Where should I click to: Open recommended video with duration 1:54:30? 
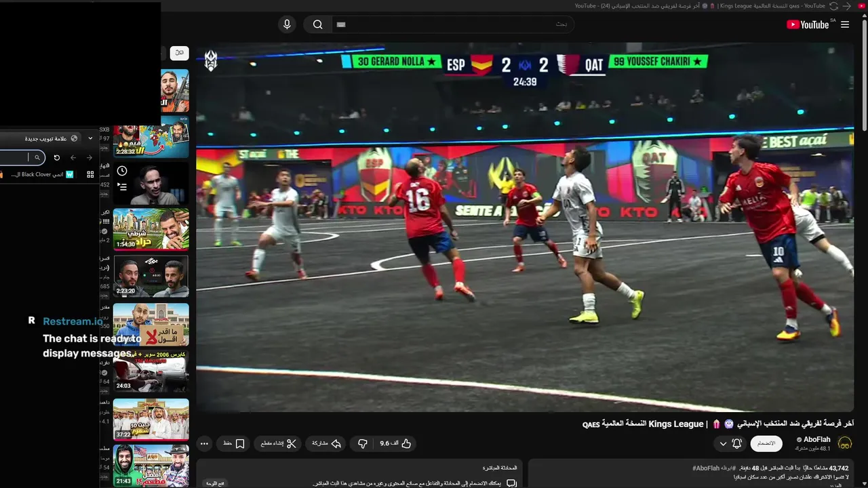click(x=151, y=229)
